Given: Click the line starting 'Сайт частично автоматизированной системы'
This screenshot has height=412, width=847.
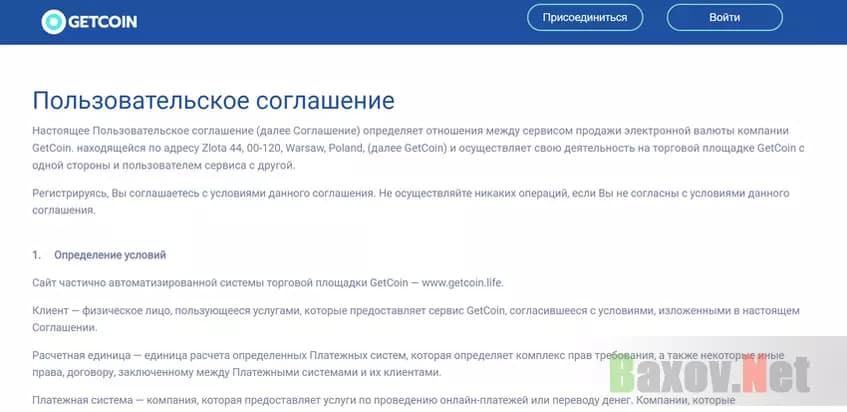Looking at the screenshot, I should tap(267, 283).
